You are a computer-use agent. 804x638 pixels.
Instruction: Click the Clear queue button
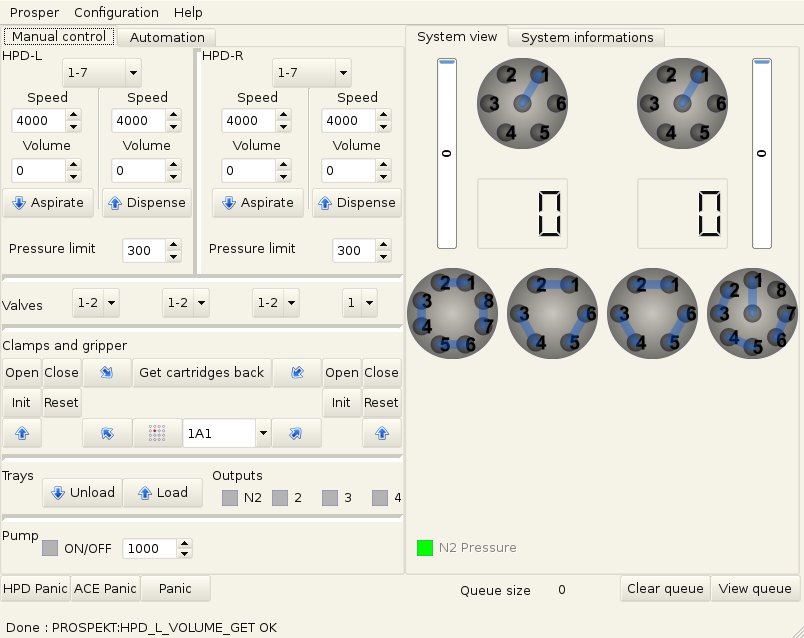pyautogui.click(x=664, y=589)
